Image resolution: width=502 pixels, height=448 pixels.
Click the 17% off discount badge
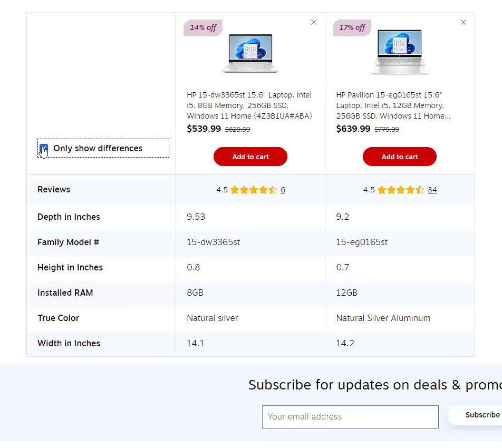[x=352, y=28]
